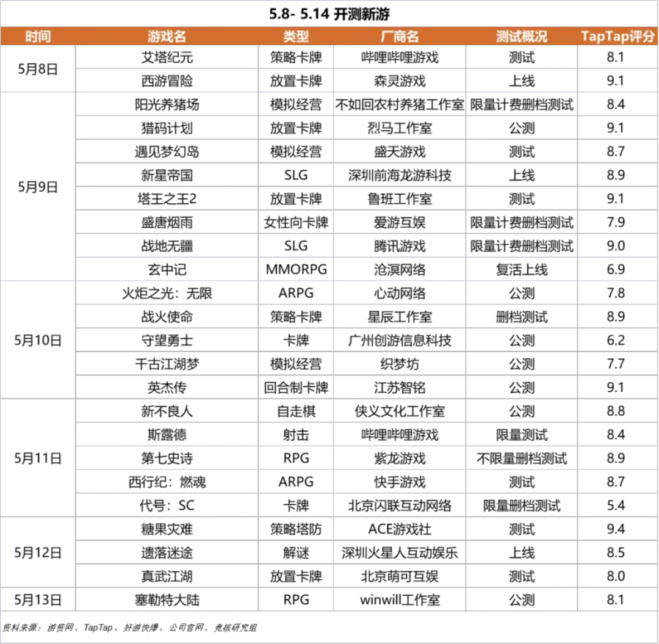Click vendor 'ACE游戏社'
The image size is (659, 644).
400,529
